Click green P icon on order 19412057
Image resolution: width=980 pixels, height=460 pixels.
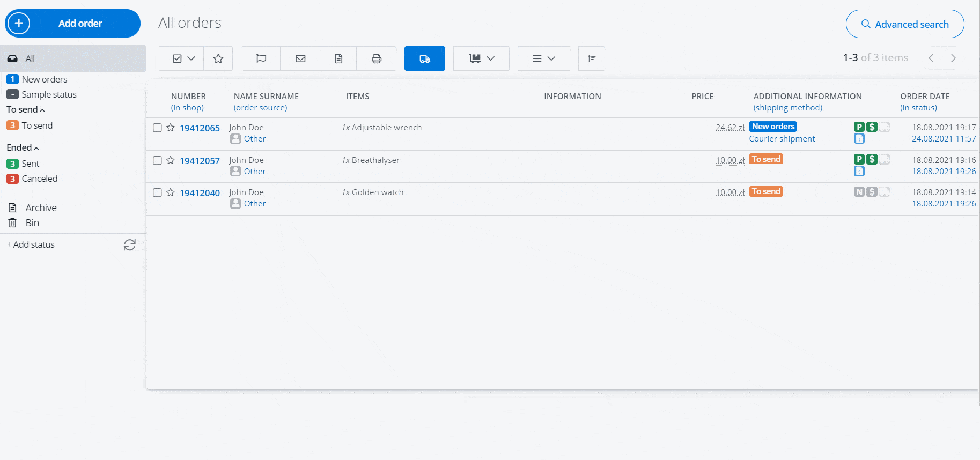[859, 159]
